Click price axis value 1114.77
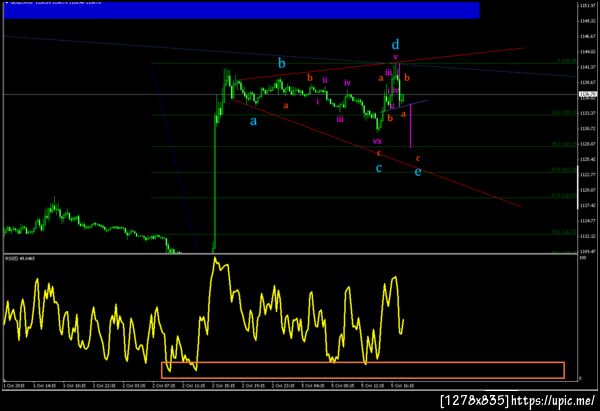Screen dimensions: 600x411 [x=587, y=221]
